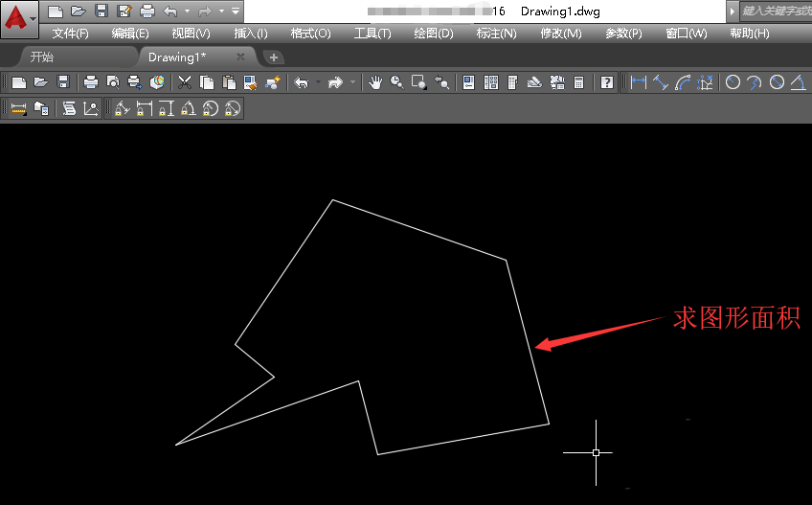The width and height of the screenshot is (812, 505).
Task: Select the Pan hand tool
Action: (x=375, y=81)
